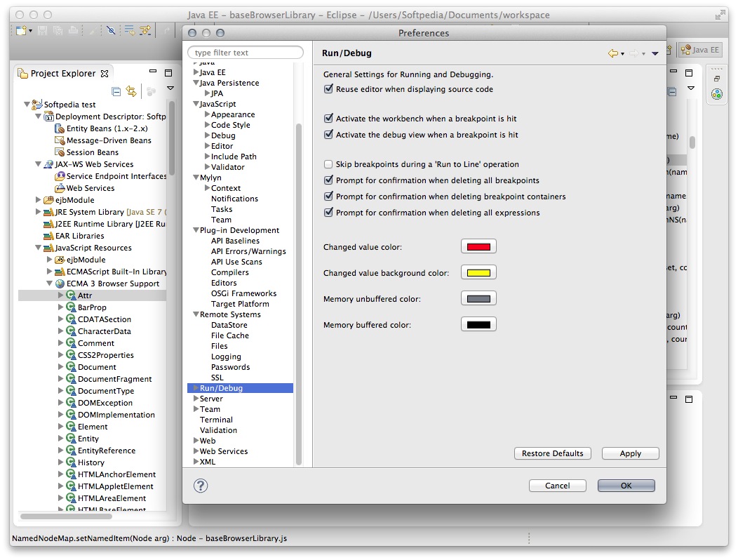This screenshot has width=738, height=560.
Task: Switch to the Java EE perspective
Action: click(x=699, y=49)
